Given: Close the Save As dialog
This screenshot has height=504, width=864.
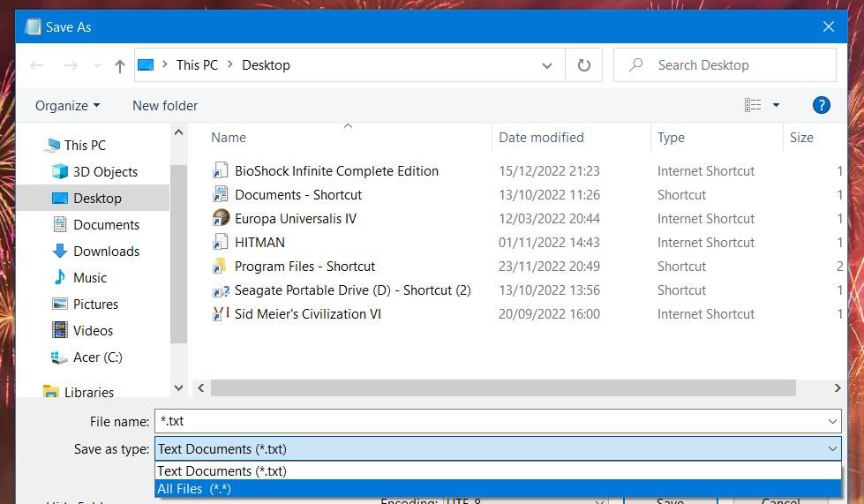Looking at the screenshot, I should coord(828,26).
